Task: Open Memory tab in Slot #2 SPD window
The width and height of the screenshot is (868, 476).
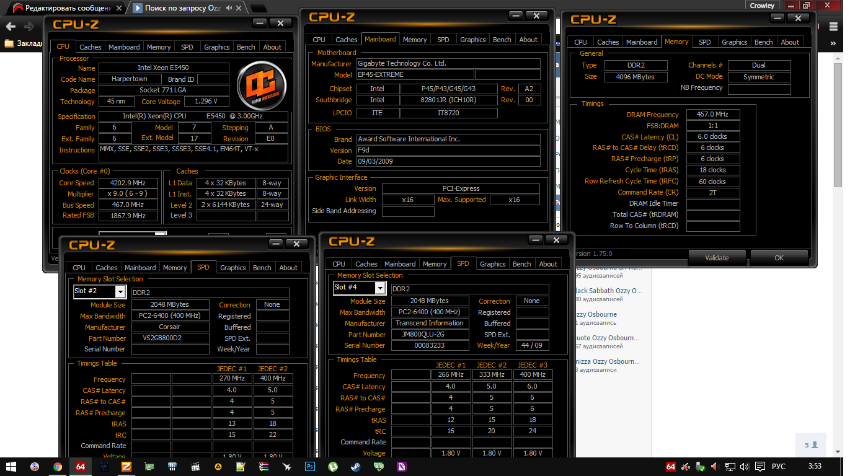Action: [175, 268]
